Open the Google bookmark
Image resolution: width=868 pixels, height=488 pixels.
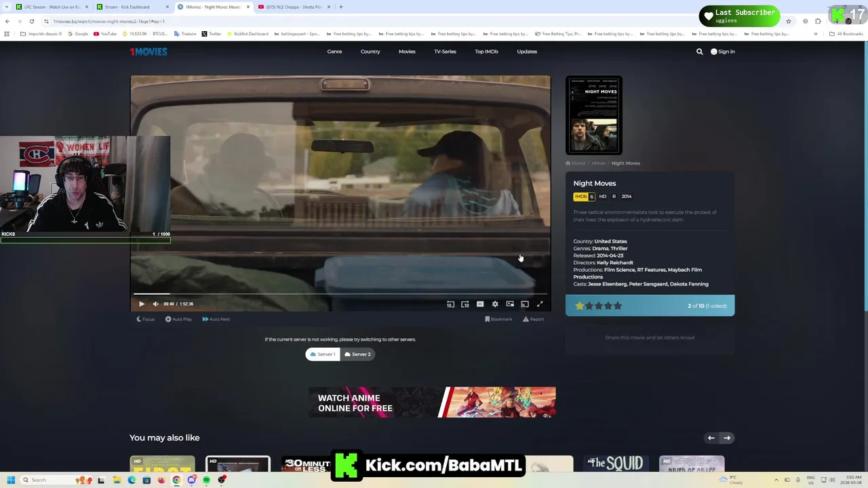coord(78,34)
